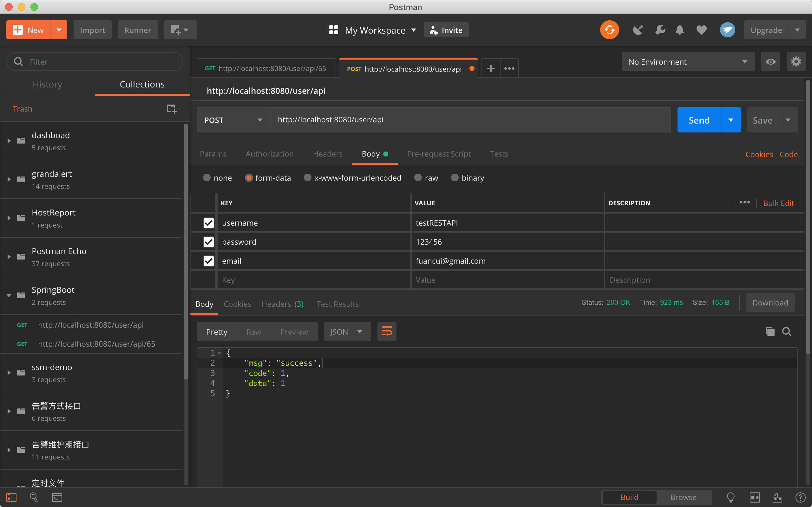
Task: Uncheck the username parameter checkbox
Action: point(208,223)
